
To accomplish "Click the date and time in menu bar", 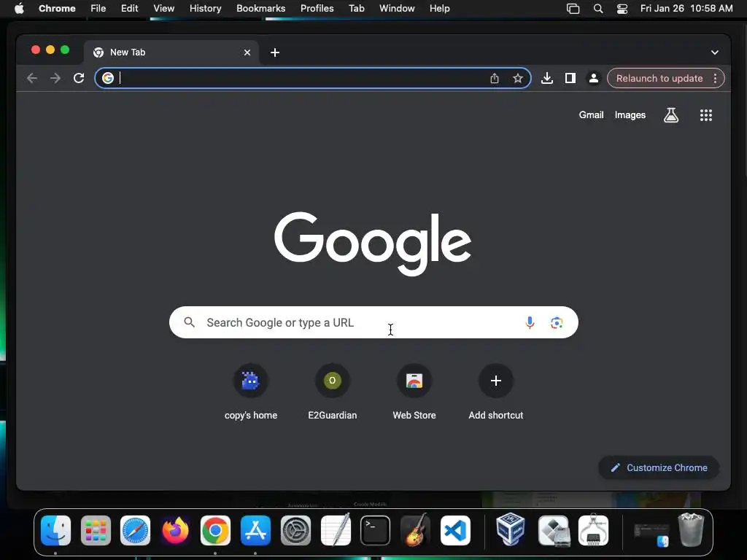I will coord(686,9).
